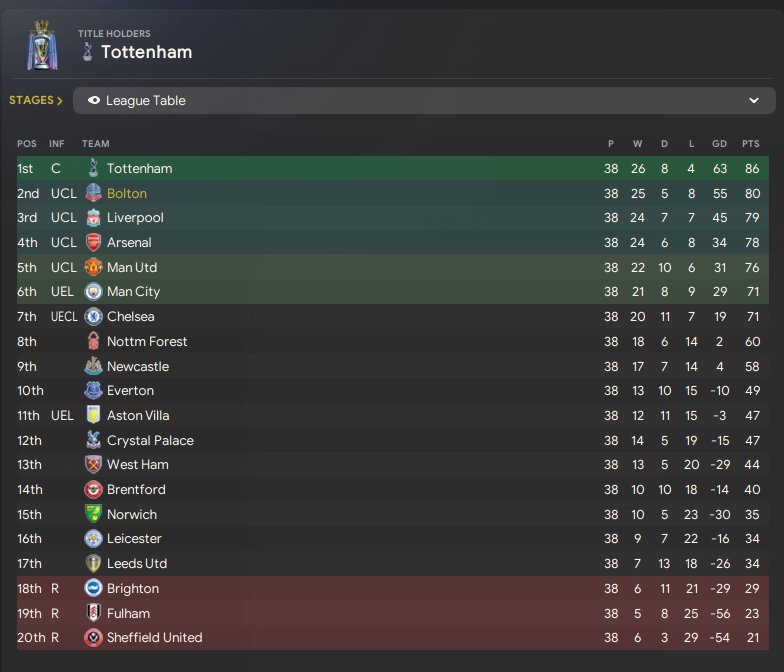Screen dimensions: 784x672
Task: Open Tottenham title holders link
Action: pos(146,52)
